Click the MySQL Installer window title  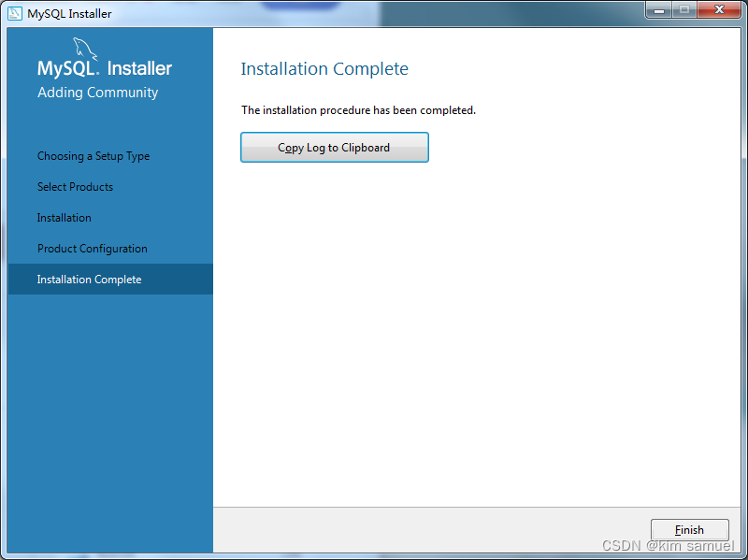click(69, 13)
